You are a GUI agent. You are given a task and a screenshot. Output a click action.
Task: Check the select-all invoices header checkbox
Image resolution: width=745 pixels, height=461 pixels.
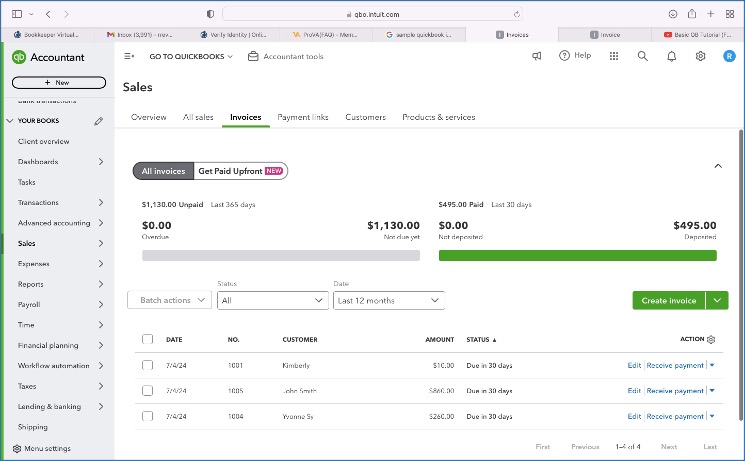tap(148, 339)
